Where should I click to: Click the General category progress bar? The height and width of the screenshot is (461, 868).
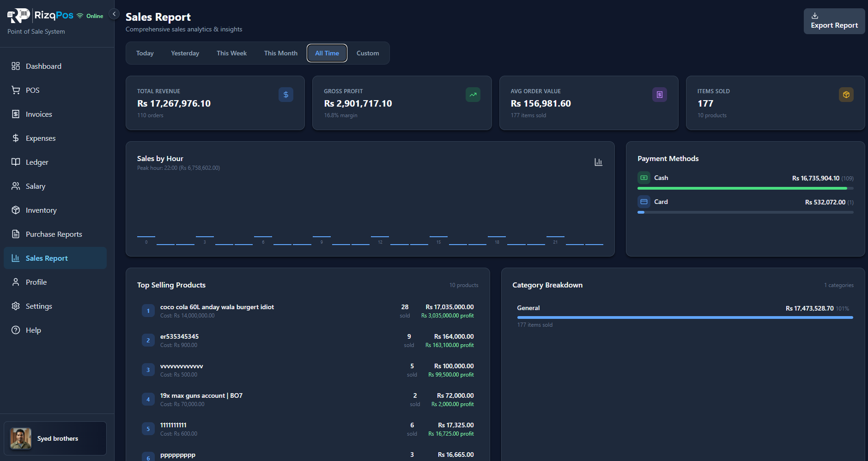pyautogui.click(x=685, y=317)
